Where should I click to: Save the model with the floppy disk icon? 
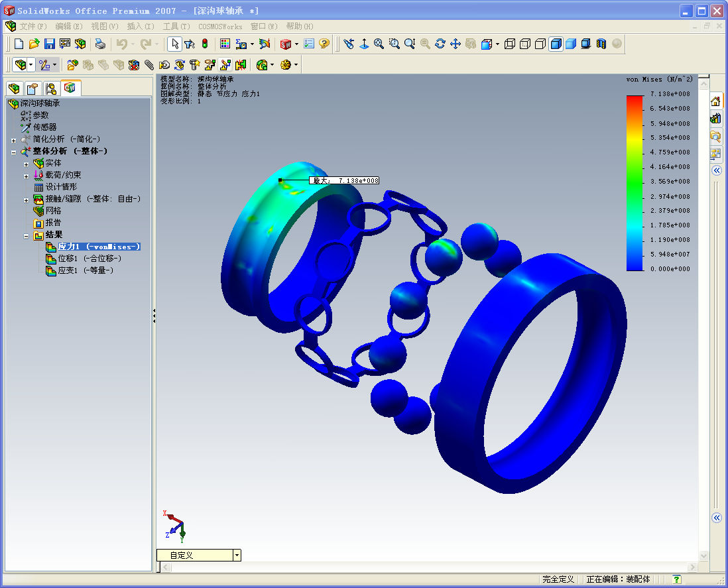tap(49, 44)
